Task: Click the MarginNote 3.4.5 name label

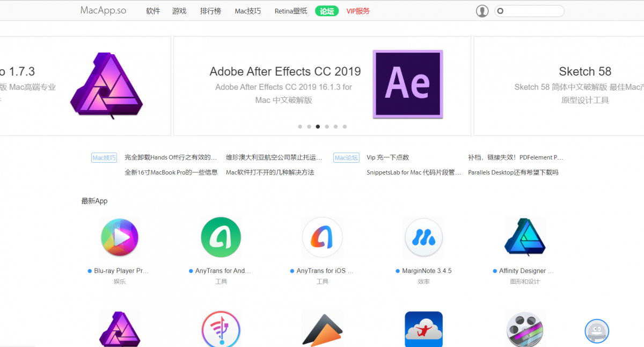Action: coord(427,271)
